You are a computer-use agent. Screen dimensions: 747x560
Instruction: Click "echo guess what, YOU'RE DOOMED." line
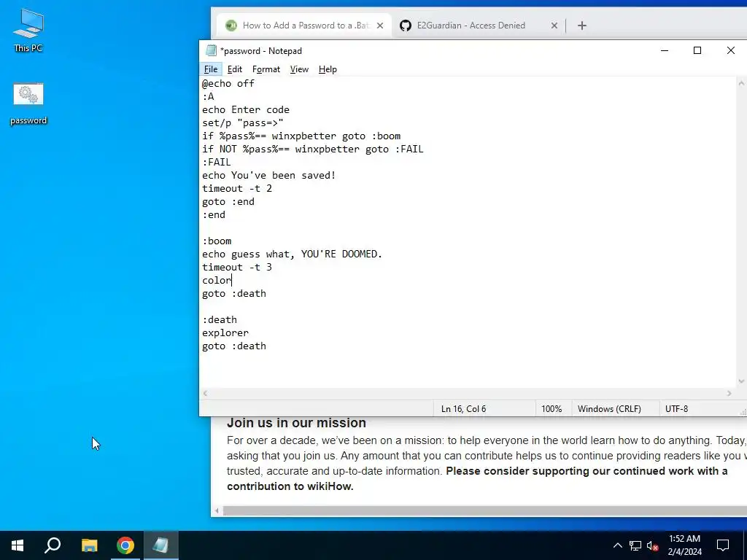(292, 254)
